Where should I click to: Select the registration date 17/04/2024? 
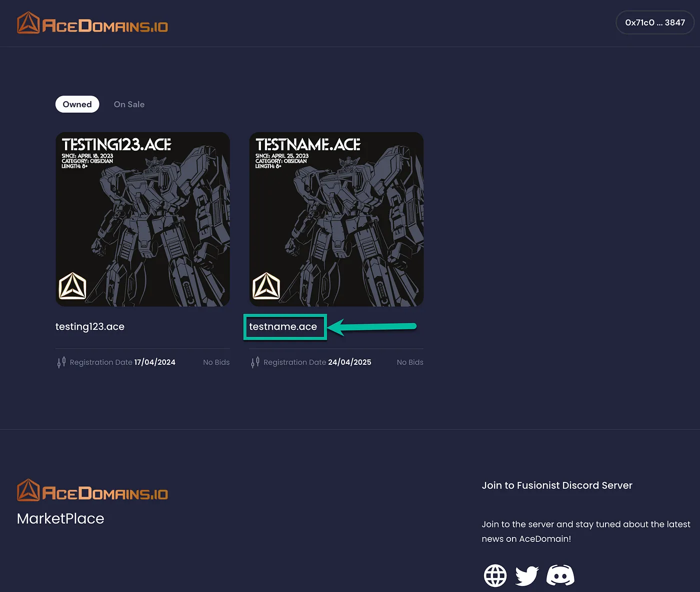[155, 362]
